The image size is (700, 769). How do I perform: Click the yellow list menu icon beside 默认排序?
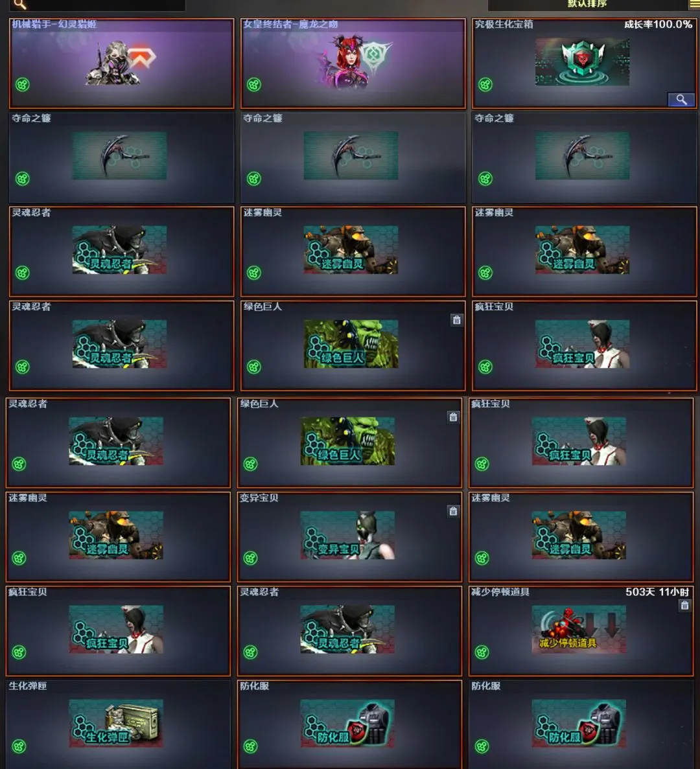click(x=695, y=5)
